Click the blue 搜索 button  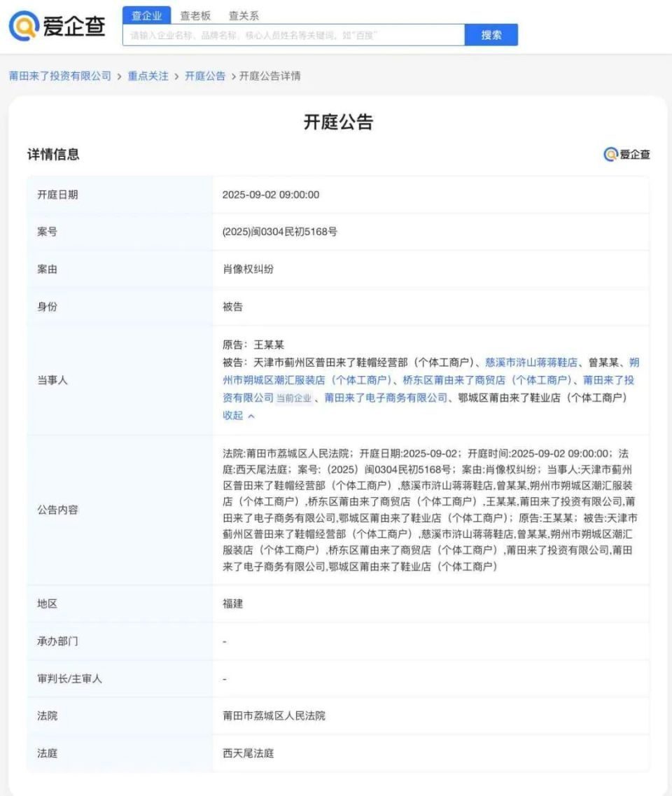tap(491, 35)
